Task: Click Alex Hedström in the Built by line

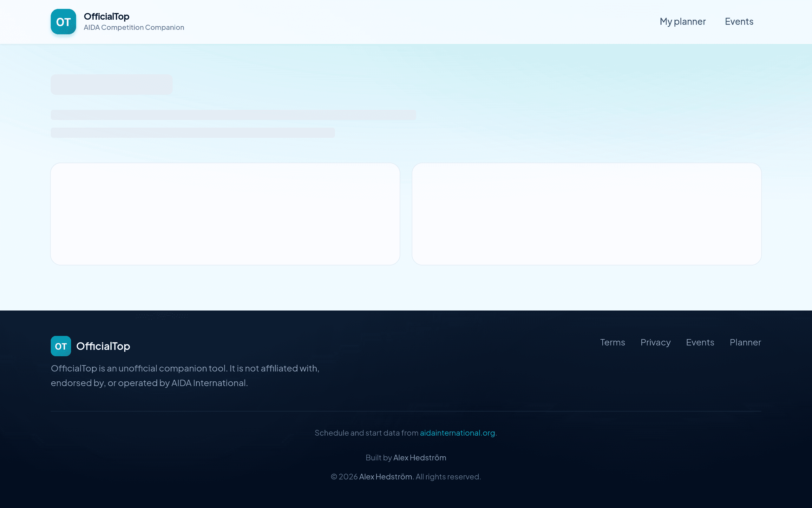Action: click(x=419, y=458)
